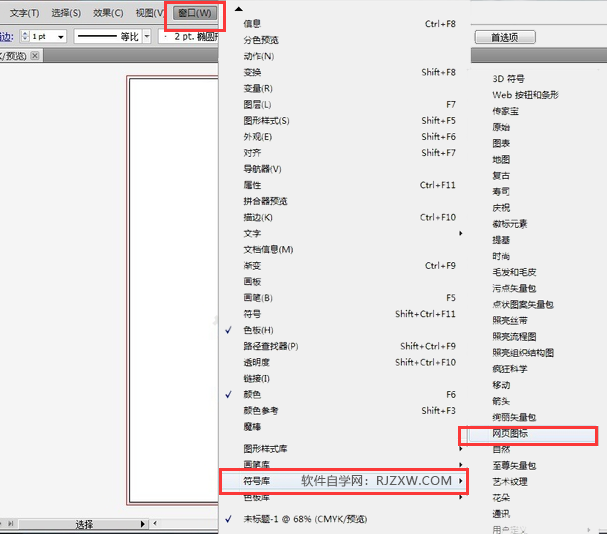Screen dimensions: 607x534
Task: Choose 图表 symbol library
Action: coord(501,143)
